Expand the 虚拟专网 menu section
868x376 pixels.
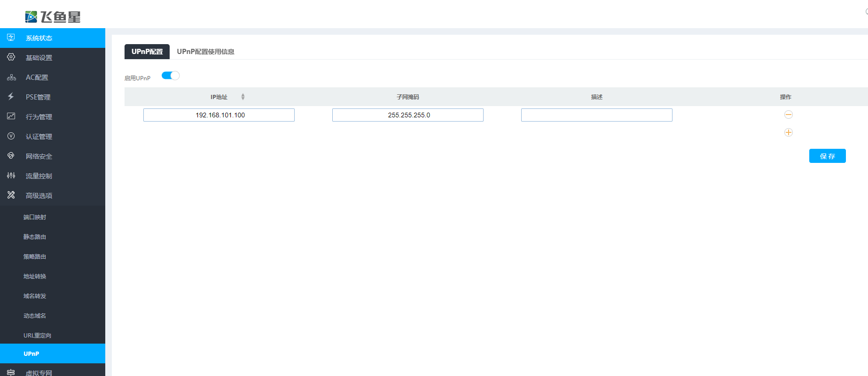(x=39, y=373)
